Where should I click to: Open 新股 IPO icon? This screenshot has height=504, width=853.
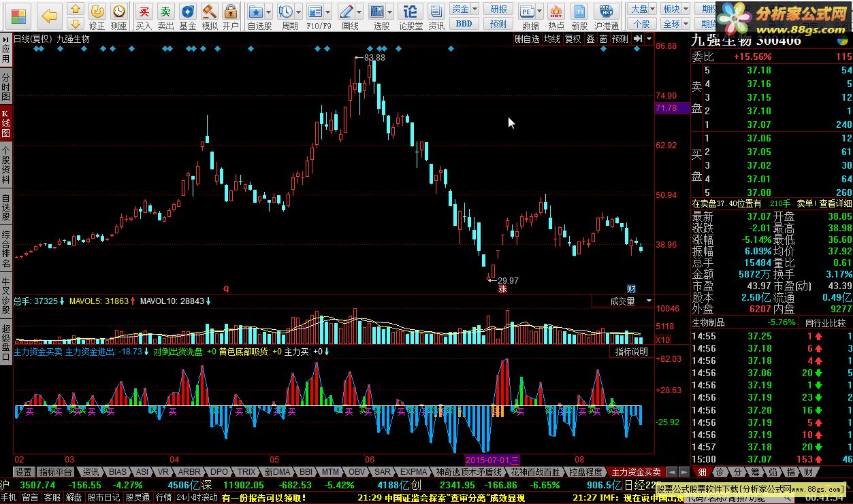[579, 16]
